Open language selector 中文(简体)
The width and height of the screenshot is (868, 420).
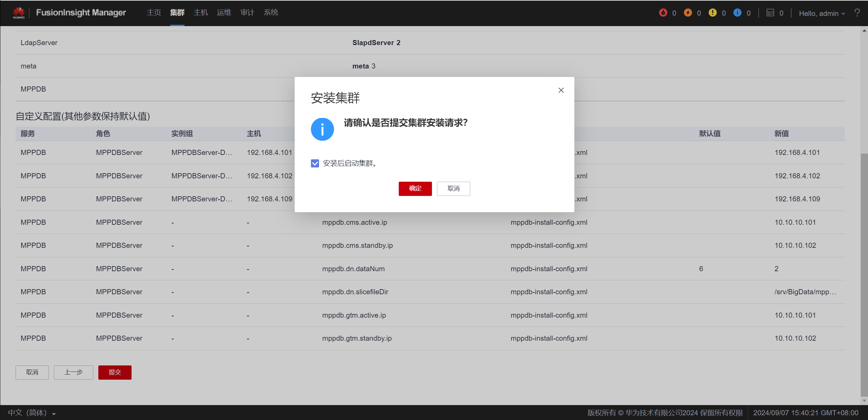(x=32, y=413)
